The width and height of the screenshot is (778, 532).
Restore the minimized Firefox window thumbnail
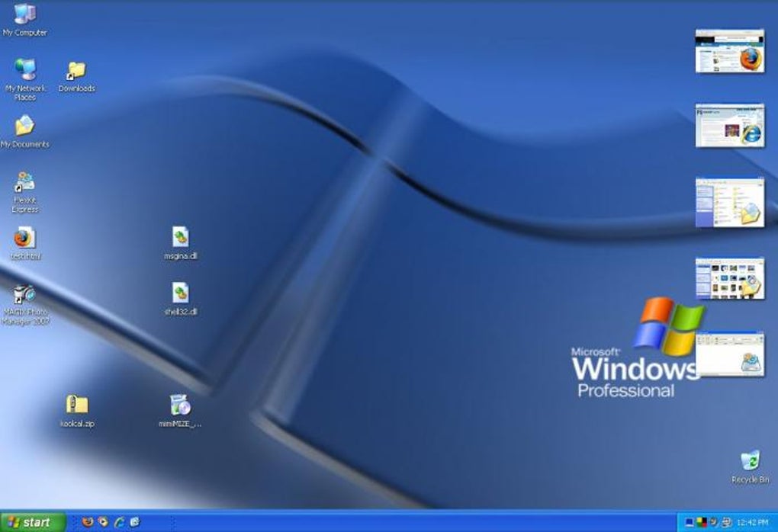[x=729, y=50]
